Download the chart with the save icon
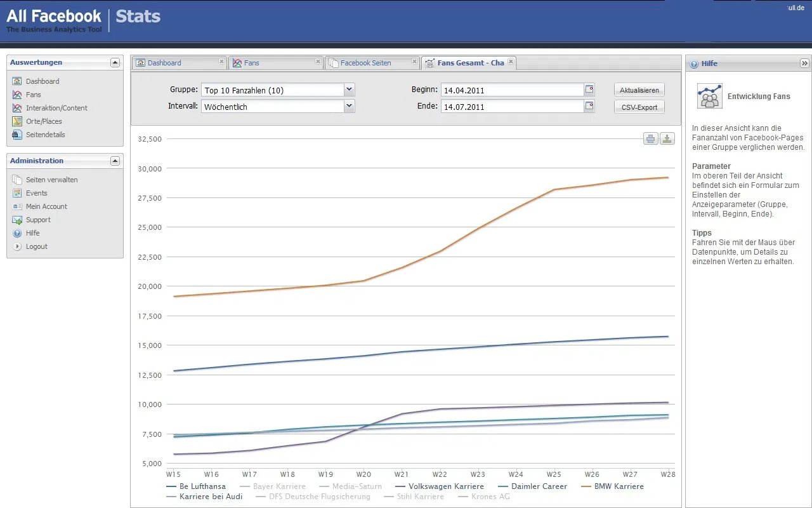 click(x=667, y=139)
